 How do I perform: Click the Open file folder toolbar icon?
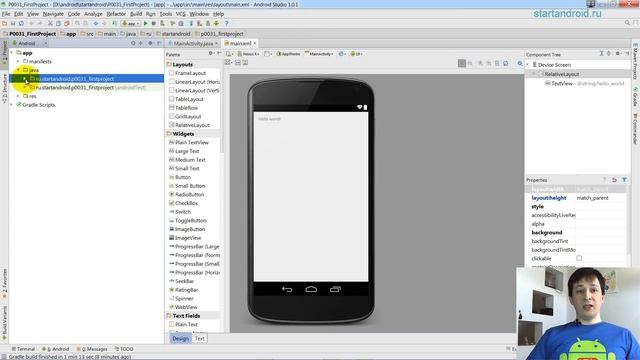[4, 23]
